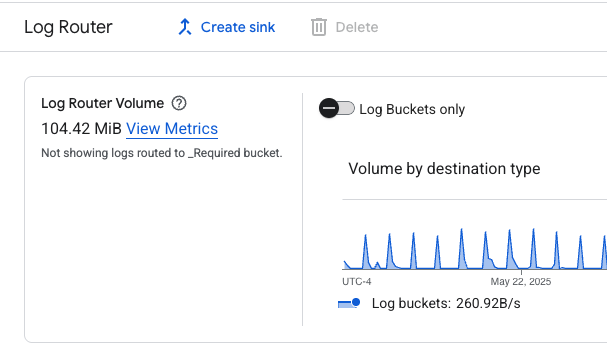This screenshot has height=362, width=607.
Task: Click the Delete trash can icon
Action: click(319, 27)
